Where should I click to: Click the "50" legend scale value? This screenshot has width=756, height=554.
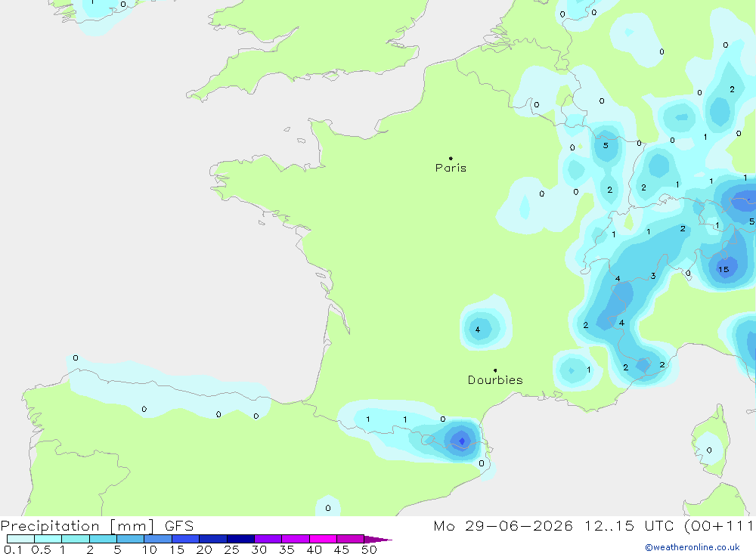point(369,549)
